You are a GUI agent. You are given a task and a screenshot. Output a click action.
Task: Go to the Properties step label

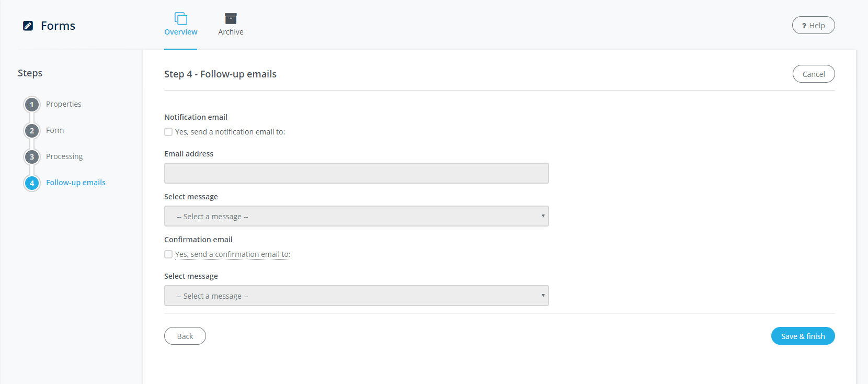click(x=64, y=104)
